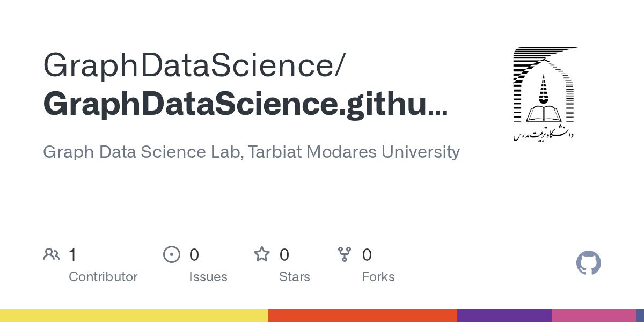
Task: Select the Contributor label
Action: [x=103, y=277]
